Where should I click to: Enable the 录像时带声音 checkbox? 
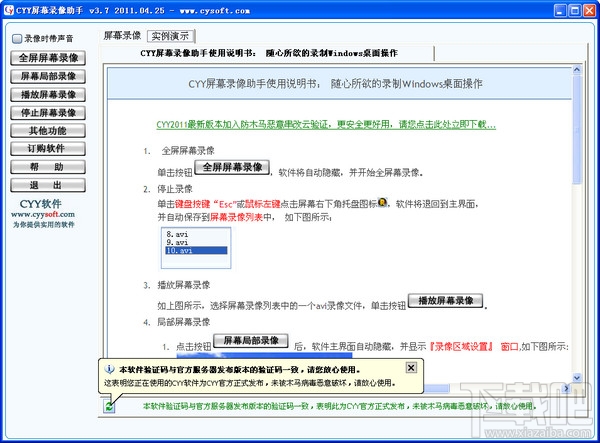click(17, 39)
